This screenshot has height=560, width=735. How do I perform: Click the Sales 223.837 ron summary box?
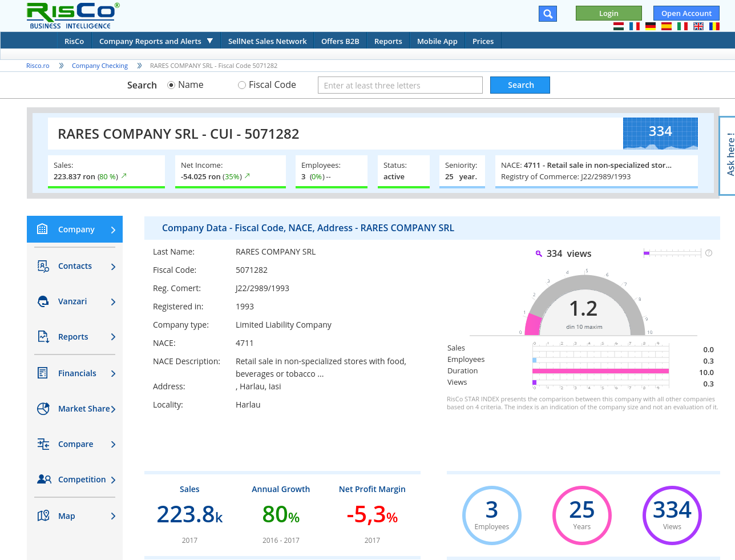[x=106, y=171]
